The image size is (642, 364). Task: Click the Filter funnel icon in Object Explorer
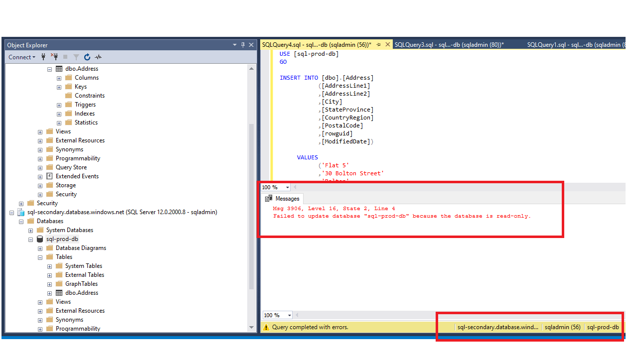(76, 57)
